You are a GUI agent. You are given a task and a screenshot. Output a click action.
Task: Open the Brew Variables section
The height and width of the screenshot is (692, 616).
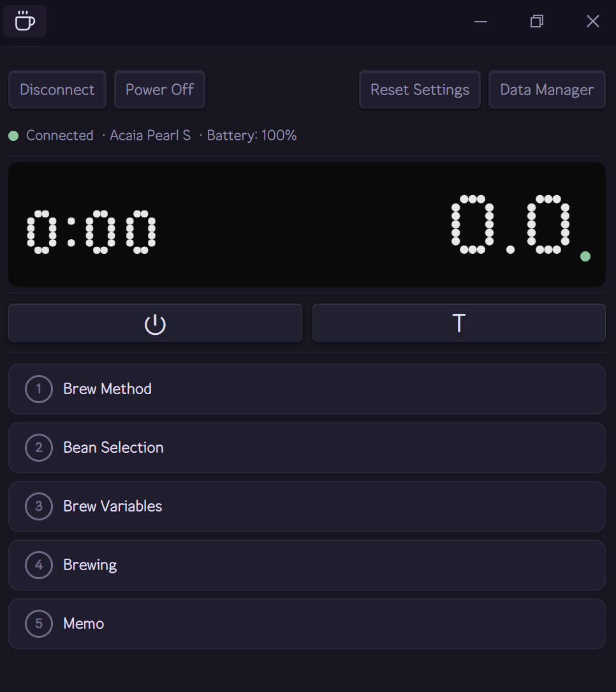[307, 506]
